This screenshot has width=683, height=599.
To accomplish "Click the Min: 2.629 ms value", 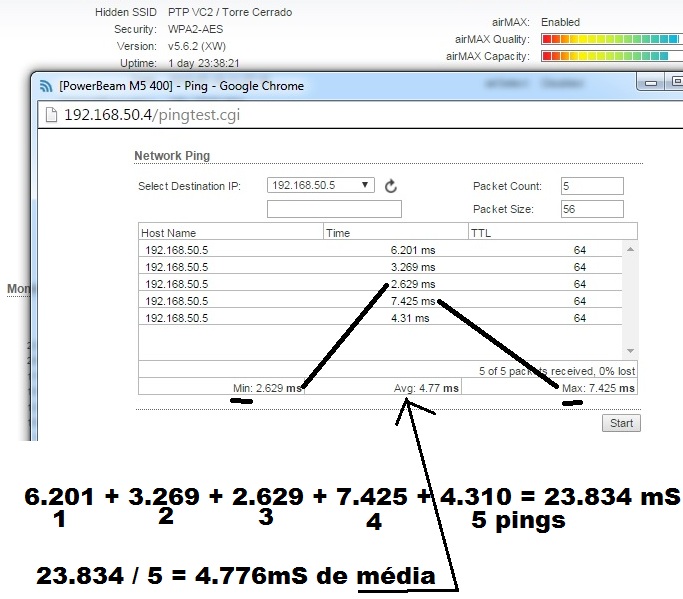I will (x=267, y=388).
